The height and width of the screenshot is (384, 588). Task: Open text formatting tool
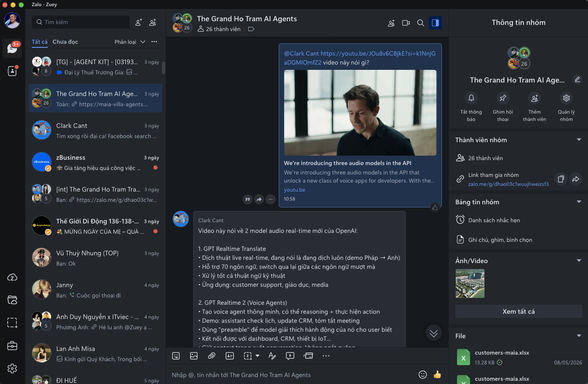point(272,356)
